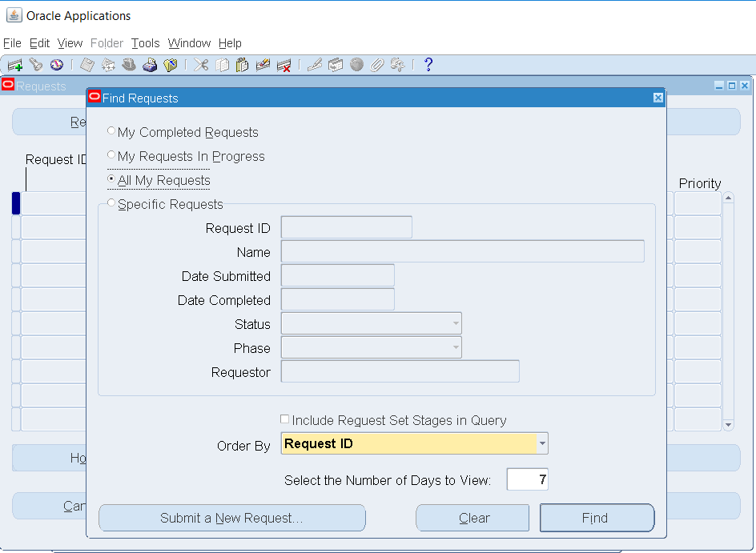Click the Window Help question mark icon

[428, 65]
